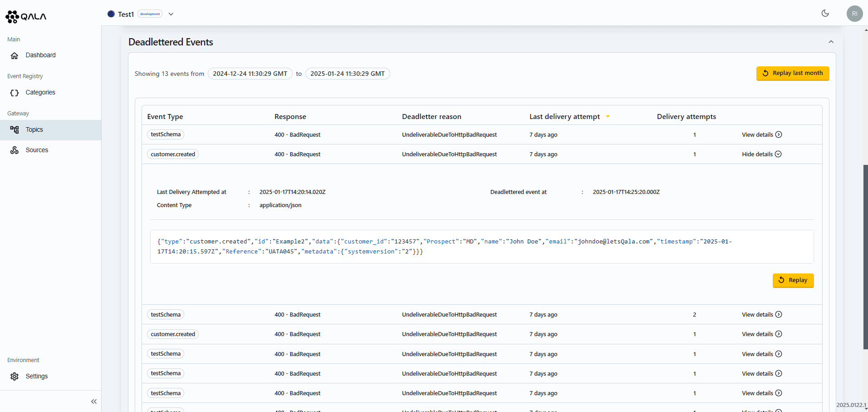Viewport: 868px width, 412px height.
Task: View details of first testSchema event
Action: [x=761, y=135]
